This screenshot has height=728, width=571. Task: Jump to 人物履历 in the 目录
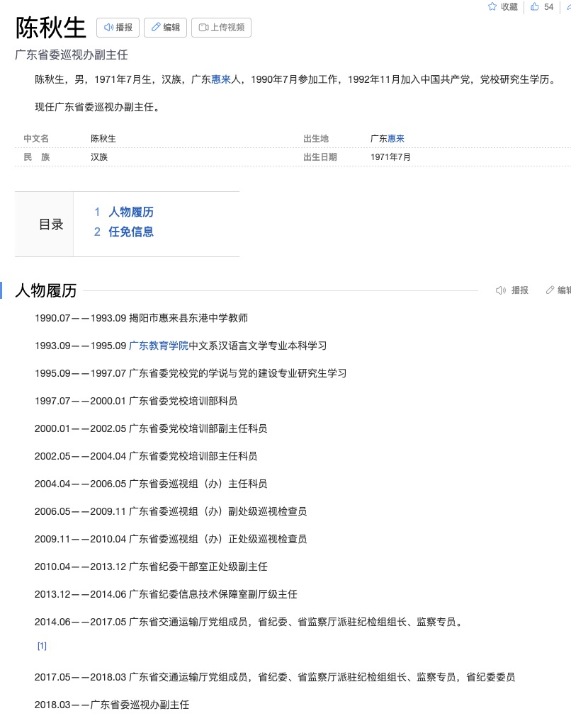(130, 212)
